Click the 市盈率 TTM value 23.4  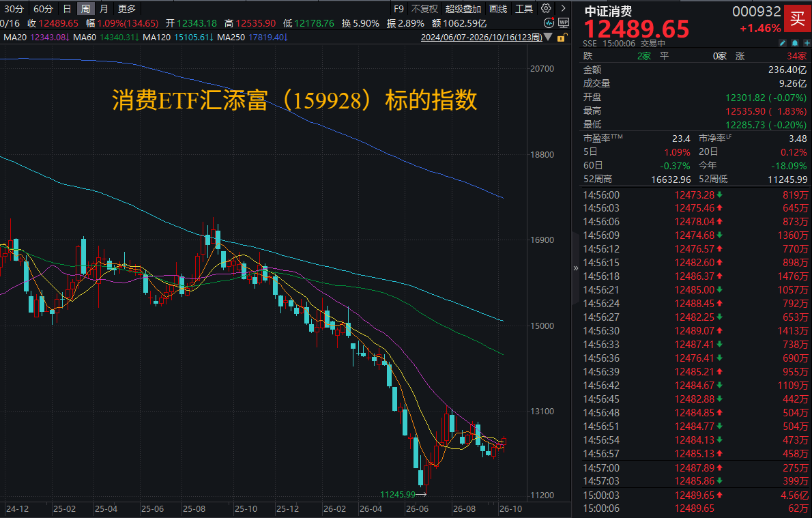coord(681,139)
